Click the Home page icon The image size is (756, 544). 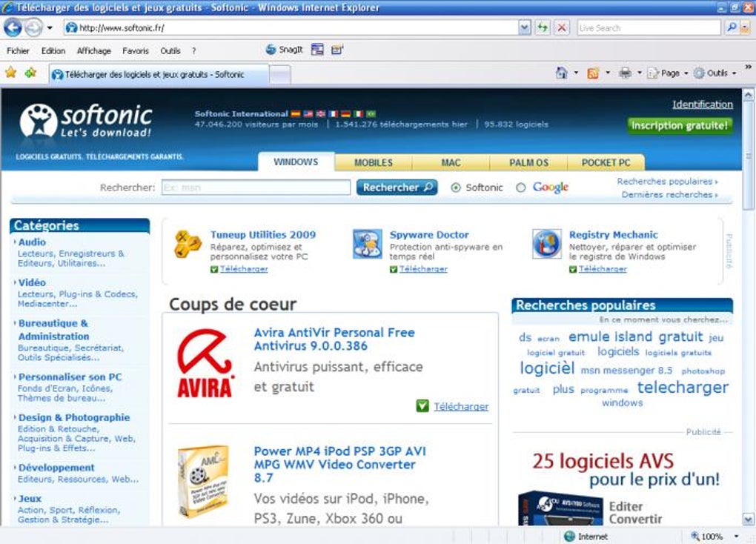point(562,73)
